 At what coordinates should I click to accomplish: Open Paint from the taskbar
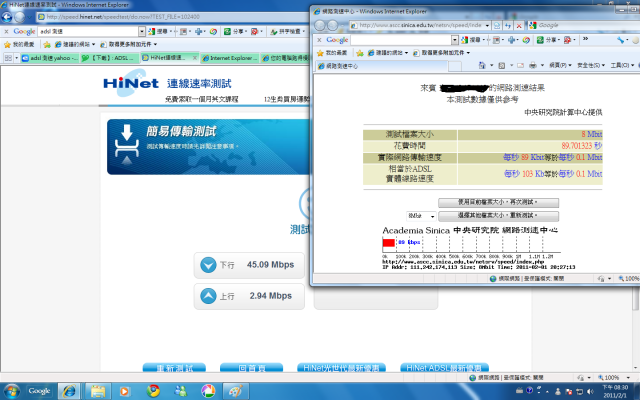pos(236,391)
